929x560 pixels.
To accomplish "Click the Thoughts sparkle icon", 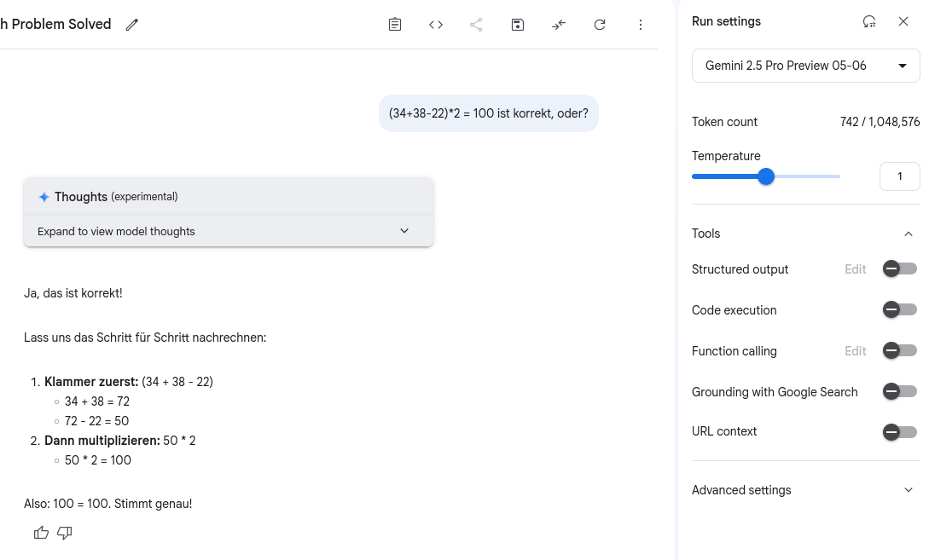I will pos(44,197).
